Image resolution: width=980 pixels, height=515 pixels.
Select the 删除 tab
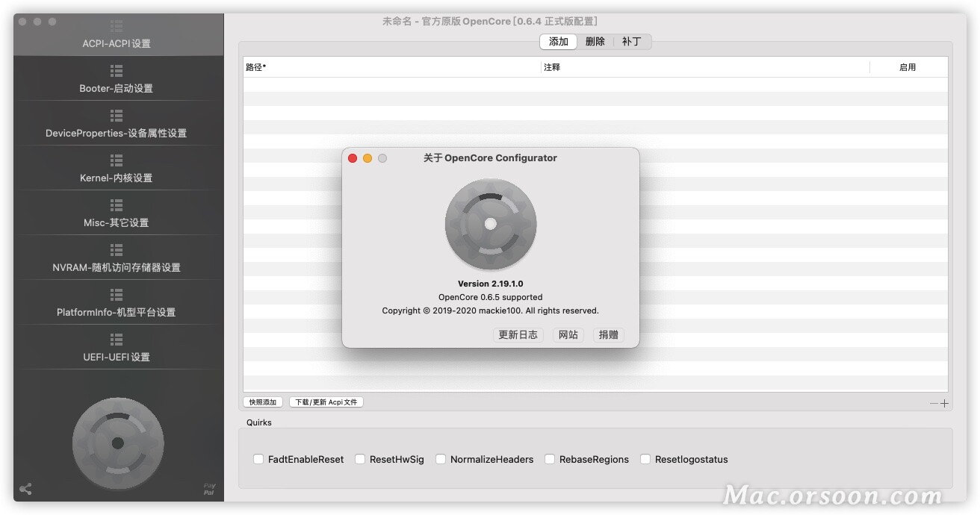click(x=595, y=41)
